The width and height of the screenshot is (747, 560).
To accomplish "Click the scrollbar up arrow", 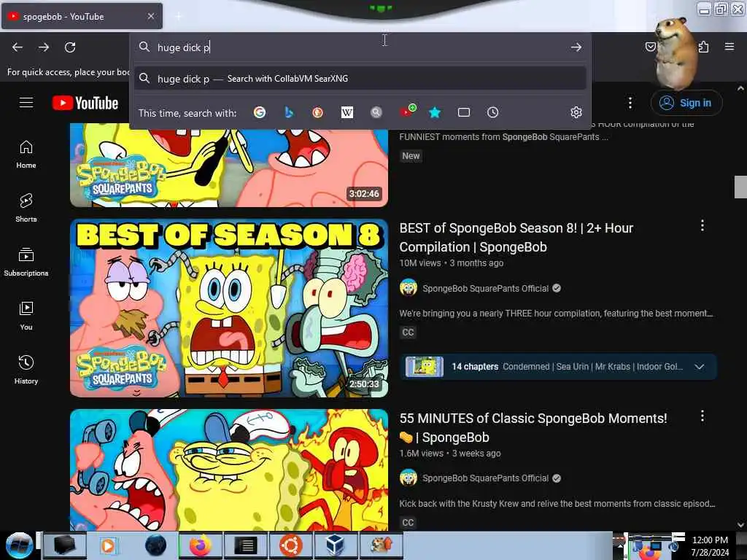I will 740,88.
